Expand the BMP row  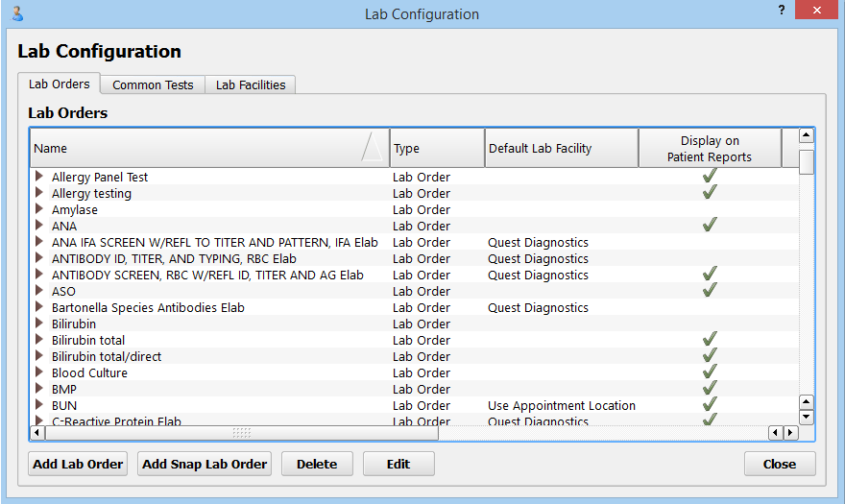click(x=38, y=388)
